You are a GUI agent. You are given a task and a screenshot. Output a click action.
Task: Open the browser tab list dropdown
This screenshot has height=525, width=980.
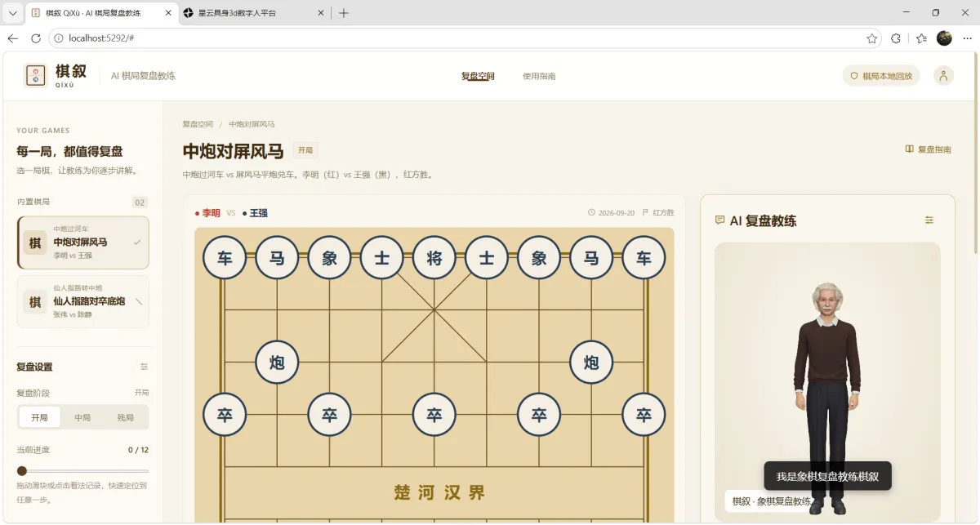[13, 13]
